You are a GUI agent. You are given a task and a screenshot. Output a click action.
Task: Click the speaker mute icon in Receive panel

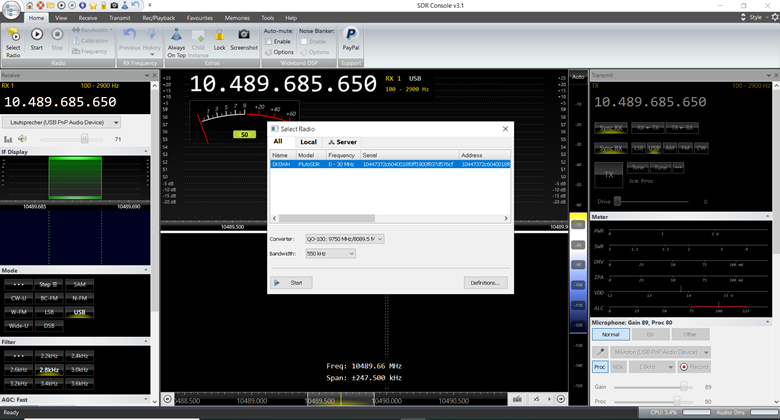pos(22,139)
